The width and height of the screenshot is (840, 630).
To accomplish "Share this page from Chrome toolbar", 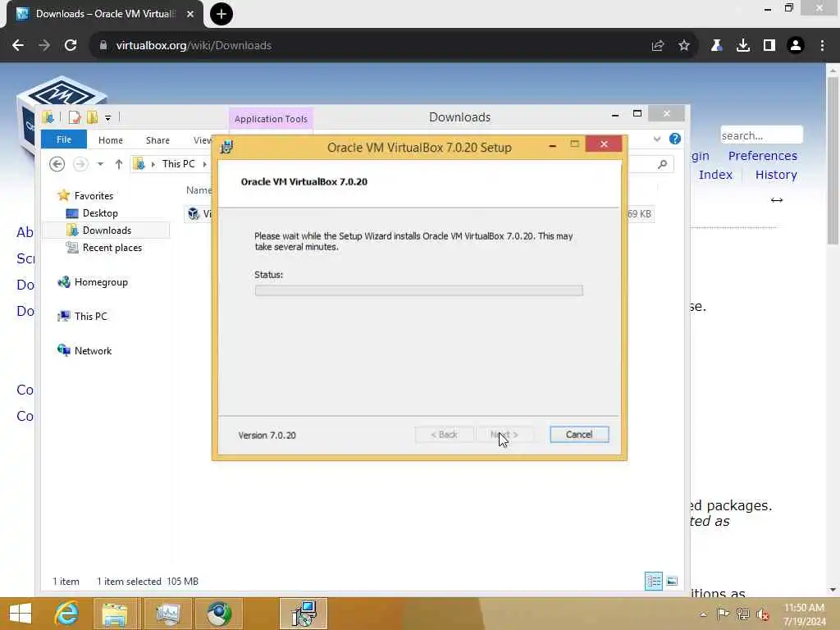I will click(x=658, y=46).
